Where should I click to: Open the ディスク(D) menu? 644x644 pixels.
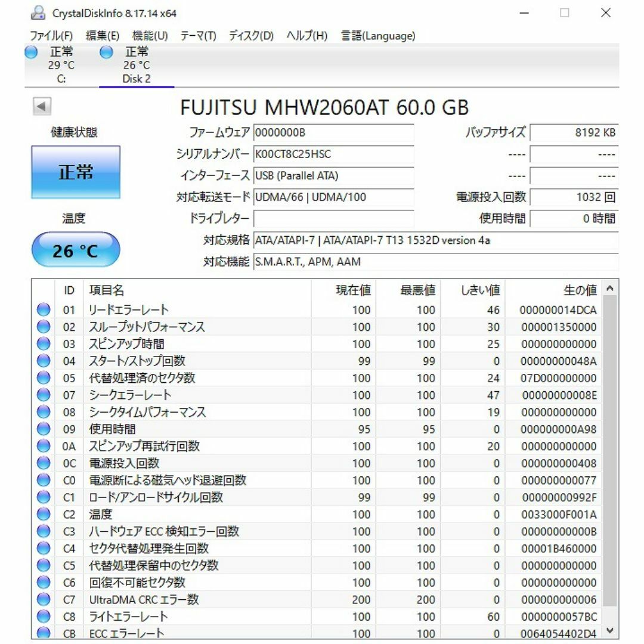click(251, 36)
